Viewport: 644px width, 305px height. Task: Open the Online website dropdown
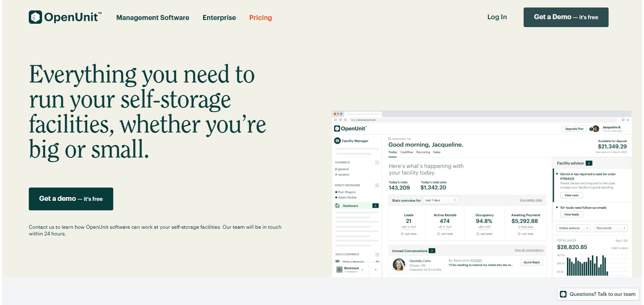[x=574, y=228]
